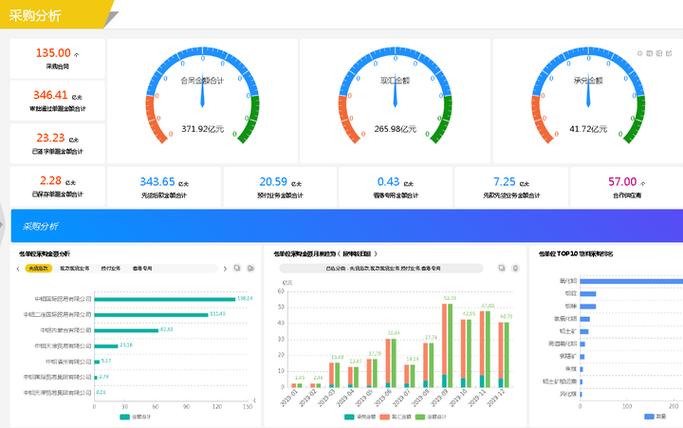Click the longest teal bar in the company chart

165,299
